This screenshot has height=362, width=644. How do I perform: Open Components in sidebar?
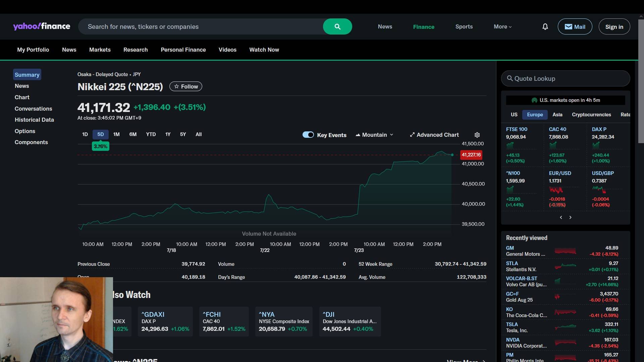pos(31,142)
